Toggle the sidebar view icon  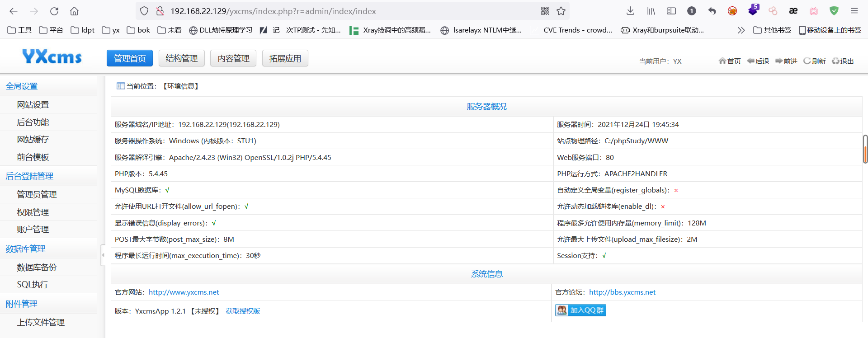pos(671,11)
